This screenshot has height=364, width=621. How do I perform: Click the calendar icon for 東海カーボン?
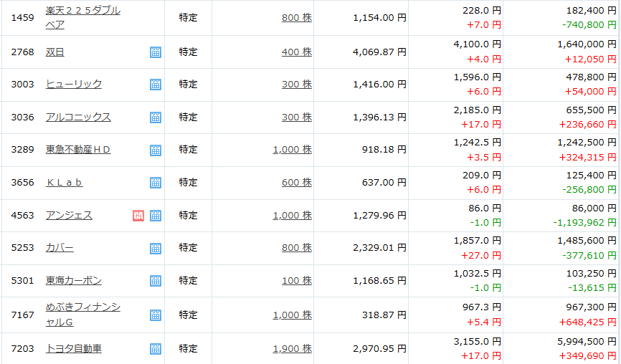[x=156, y=281]
